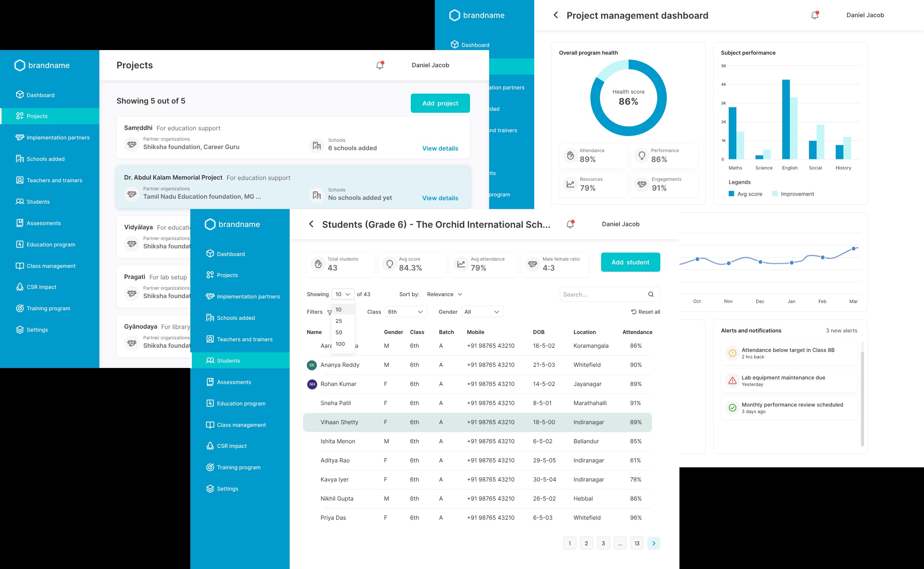Open the Gender All dropdown
This screenshot has height=569, width=924.
[x=482, y=312]
